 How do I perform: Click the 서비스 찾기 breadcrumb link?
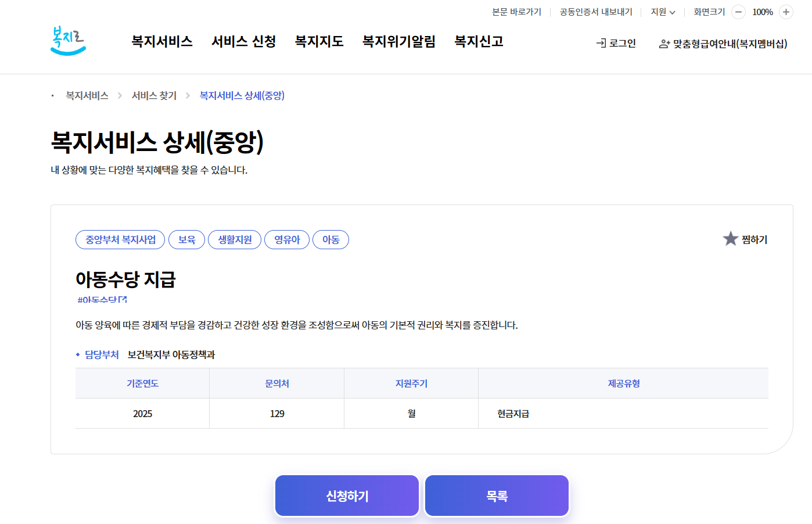(x=155, y=95)
